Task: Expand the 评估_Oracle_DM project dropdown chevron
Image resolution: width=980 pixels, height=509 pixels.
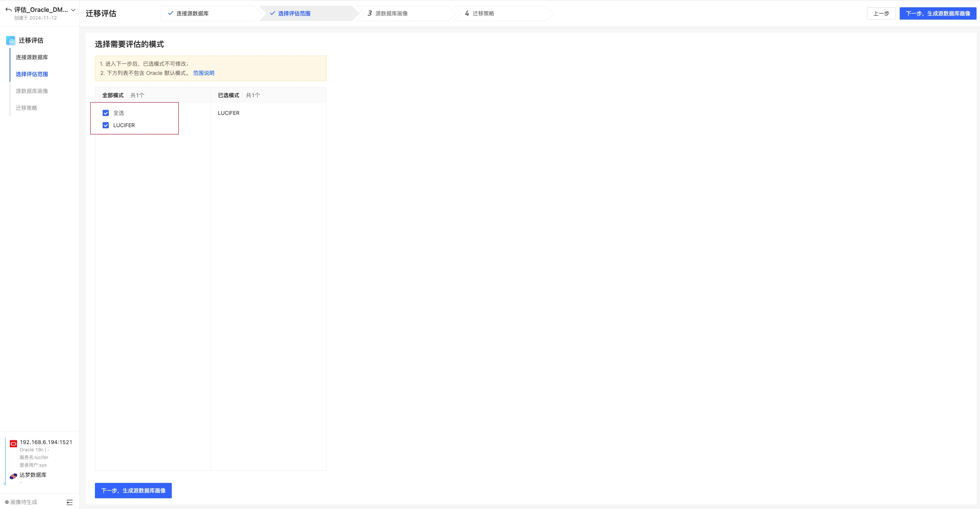Action: (73, 10)
